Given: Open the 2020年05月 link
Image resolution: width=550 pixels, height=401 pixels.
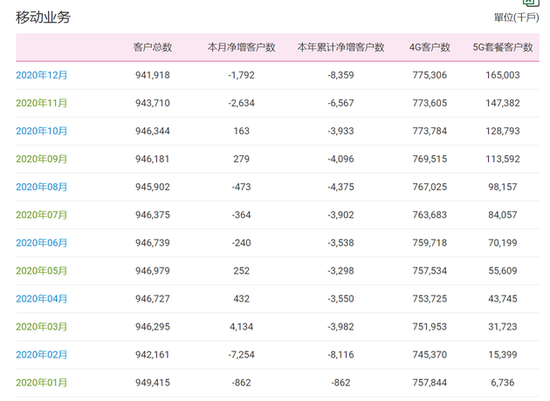Looking at the screenshot, I should [41, 271].
